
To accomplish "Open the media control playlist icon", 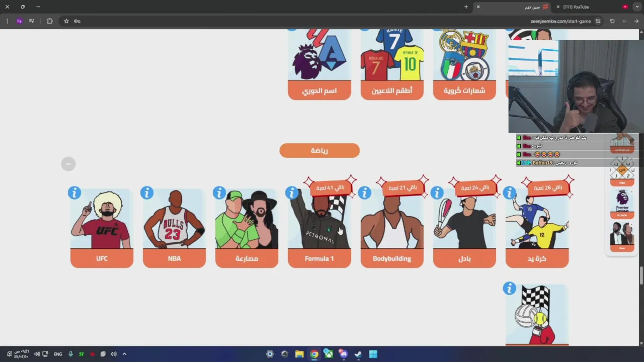I will [32, 21].
